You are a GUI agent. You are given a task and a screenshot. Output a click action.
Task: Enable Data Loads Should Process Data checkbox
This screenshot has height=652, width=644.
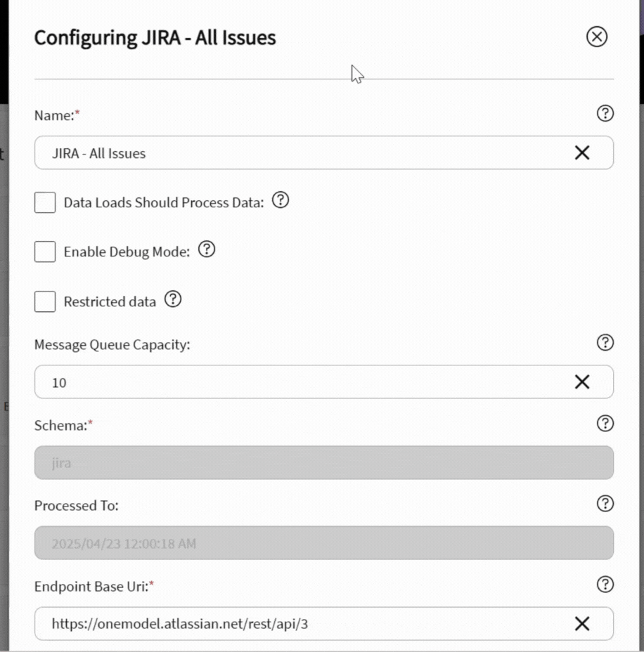click(45, 202)
